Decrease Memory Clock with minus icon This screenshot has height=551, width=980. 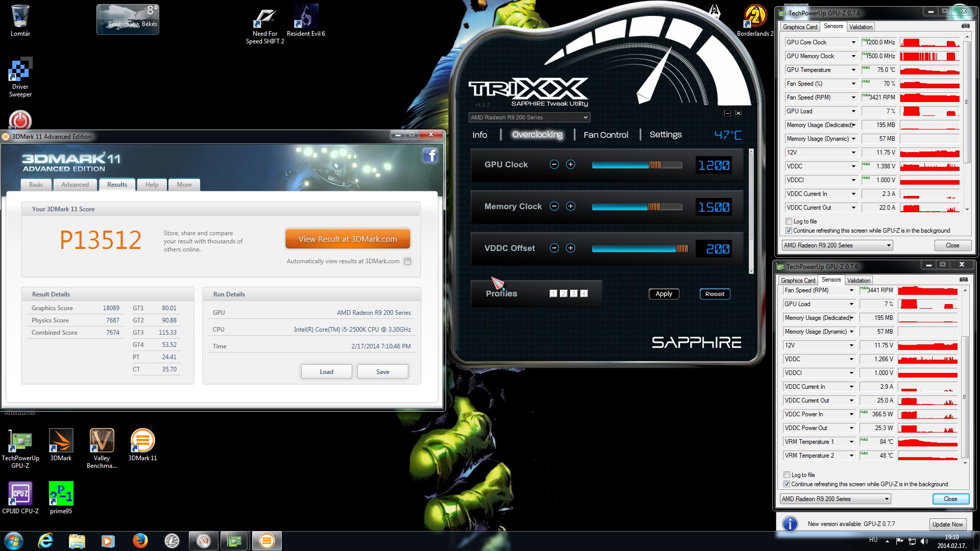coord(554,206)
